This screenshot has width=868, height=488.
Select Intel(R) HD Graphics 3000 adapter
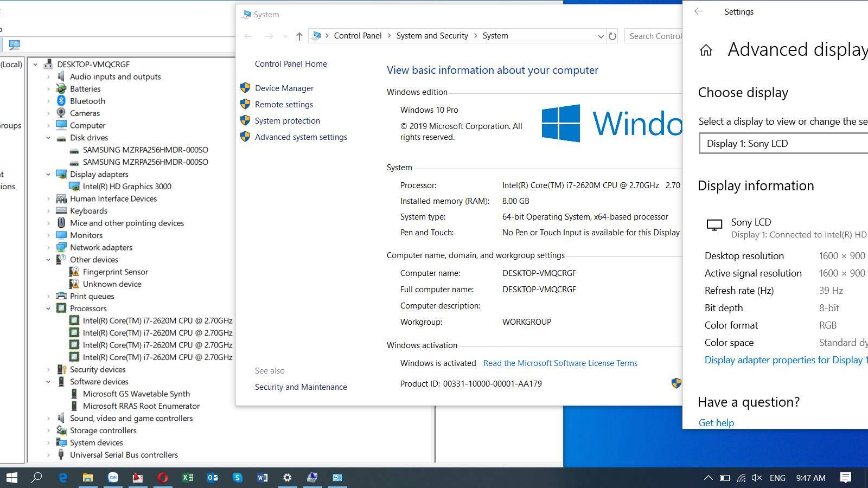127,187
